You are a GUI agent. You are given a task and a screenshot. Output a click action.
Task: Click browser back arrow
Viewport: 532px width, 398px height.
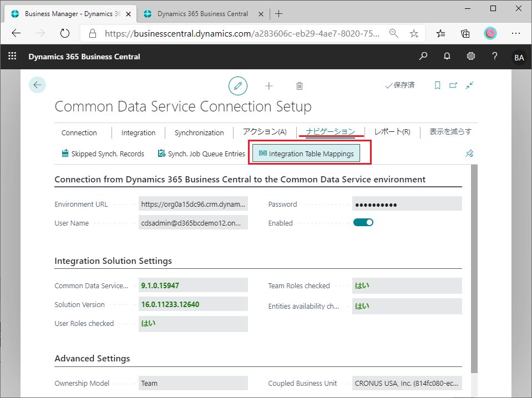coord(16,33)
